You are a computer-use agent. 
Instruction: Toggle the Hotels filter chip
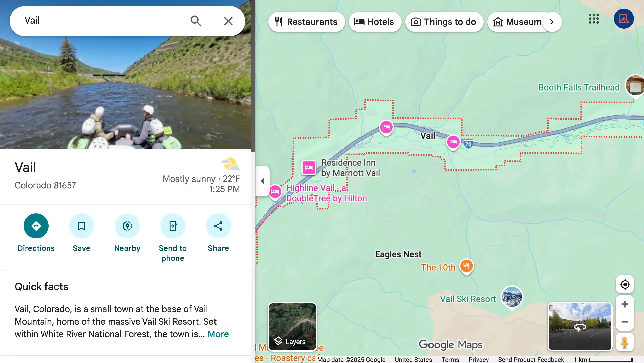375,22
